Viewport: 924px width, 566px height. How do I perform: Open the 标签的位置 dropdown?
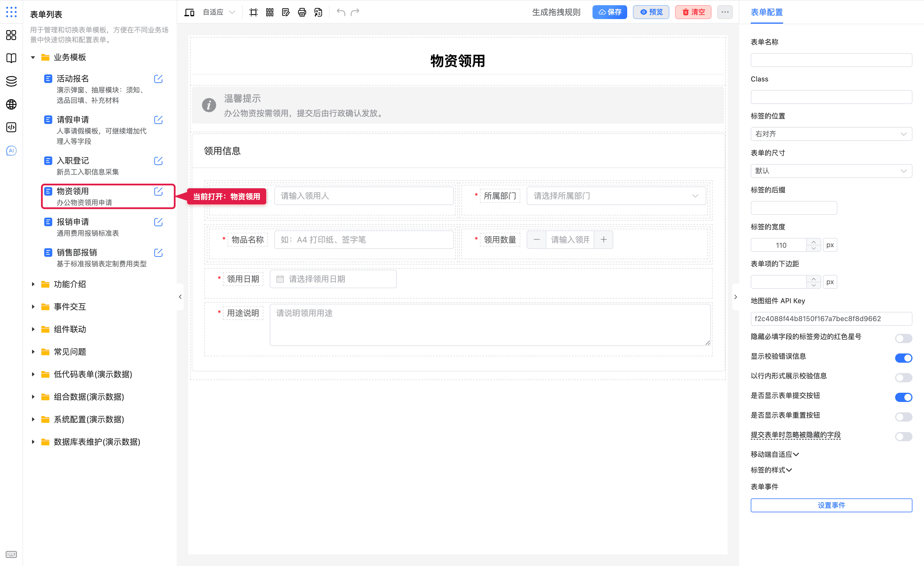coord(831,134)
